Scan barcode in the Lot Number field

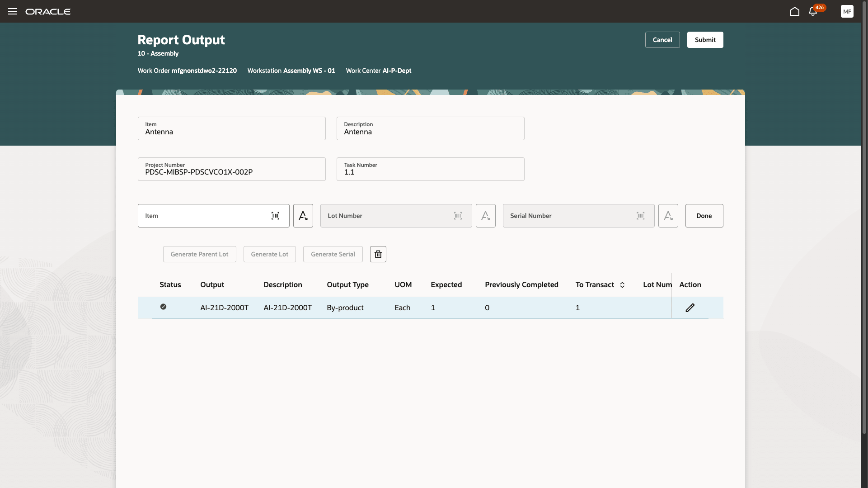click(458, 216)
